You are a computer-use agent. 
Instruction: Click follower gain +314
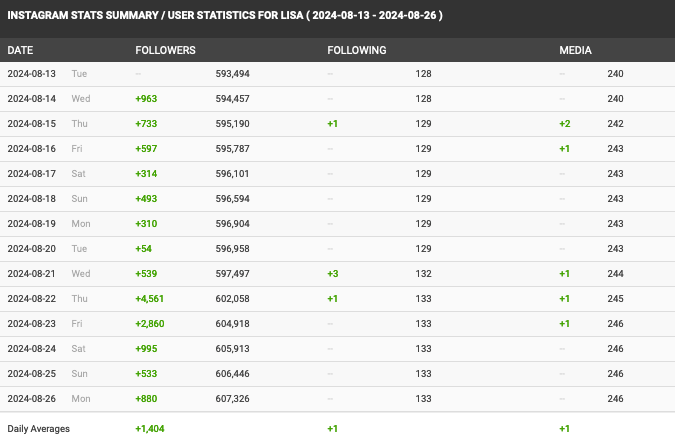146,174
